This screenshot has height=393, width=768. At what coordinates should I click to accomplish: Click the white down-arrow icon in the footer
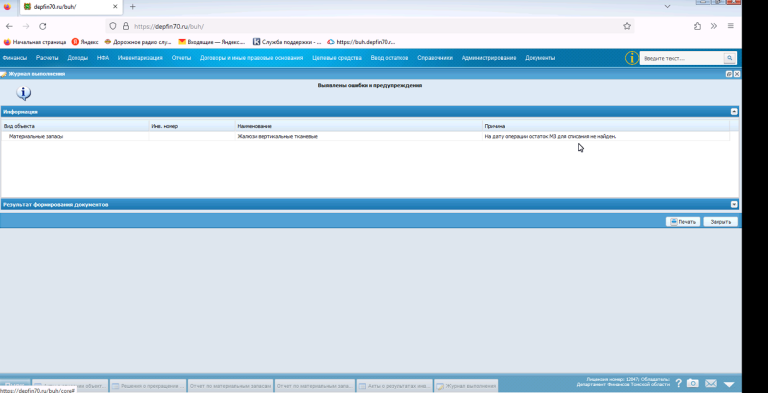point(729,385)
